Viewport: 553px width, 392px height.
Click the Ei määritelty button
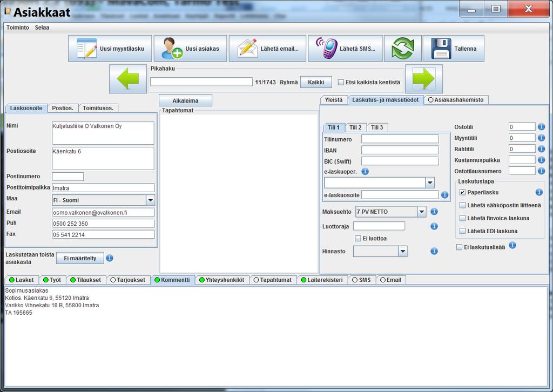(80, 259)
